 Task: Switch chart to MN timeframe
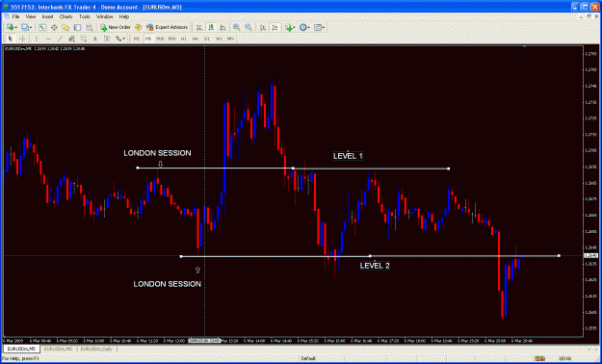tap(230, 39)
